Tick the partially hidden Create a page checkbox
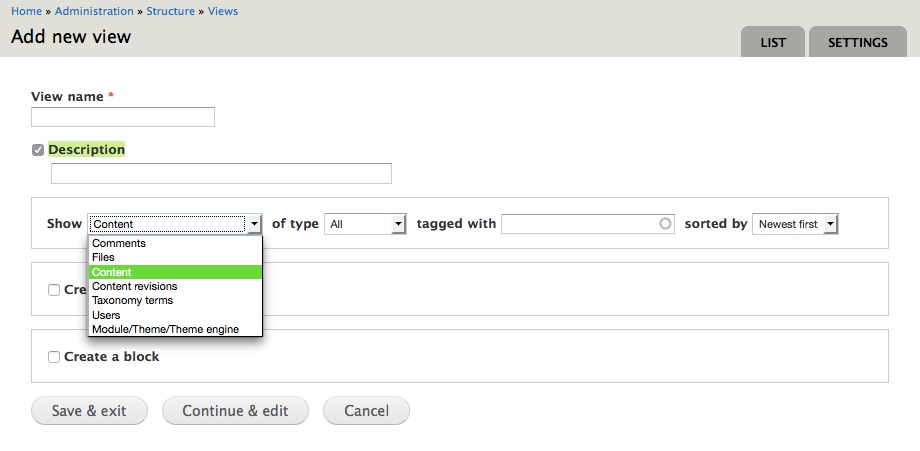The width and height of the screenshot is (920, 451). (x=54, y=290)
